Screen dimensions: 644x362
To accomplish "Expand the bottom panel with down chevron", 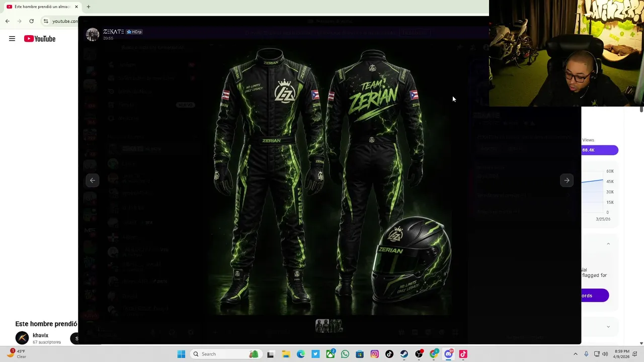I will click(608, 327).
